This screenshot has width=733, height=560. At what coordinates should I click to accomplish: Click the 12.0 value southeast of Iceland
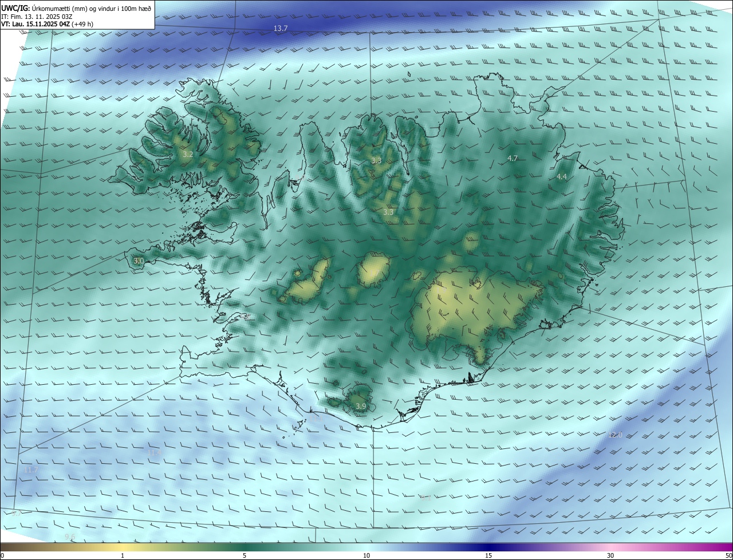click(615, 435)
